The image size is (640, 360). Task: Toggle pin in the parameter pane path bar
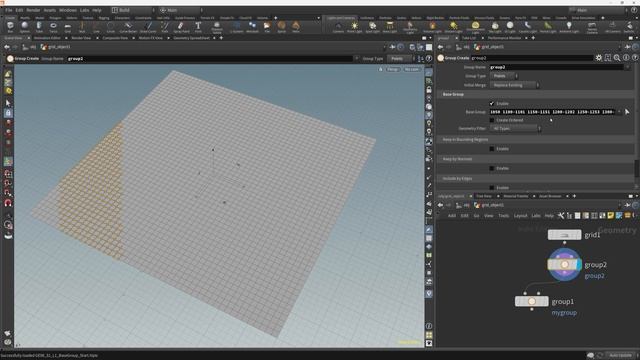pyautogui.click(x=628, y=47)
